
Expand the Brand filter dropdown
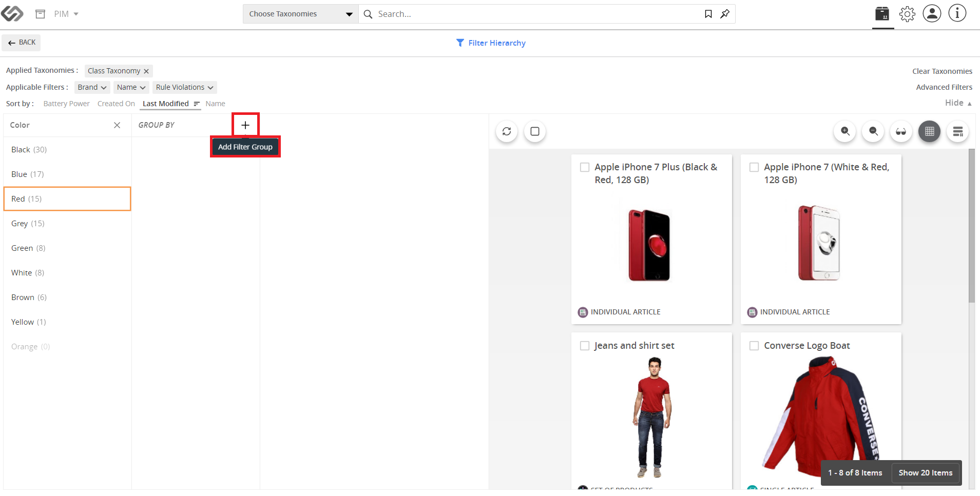92,87
